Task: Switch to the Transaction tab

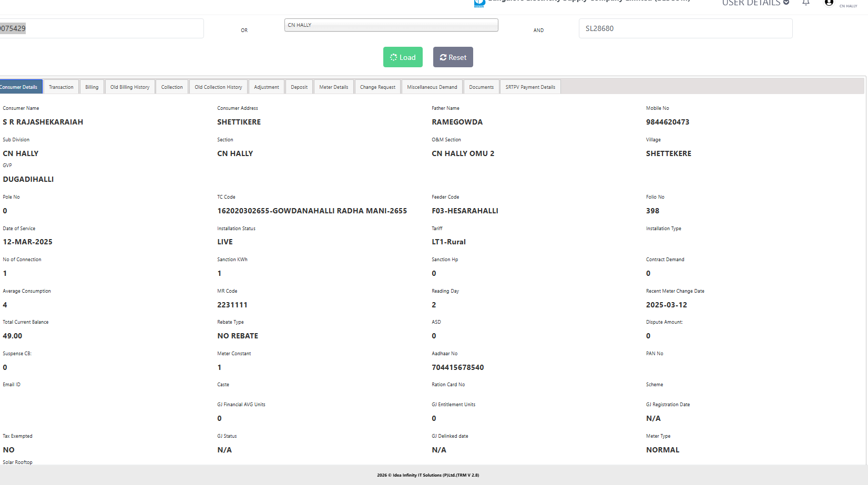Action: 61,87
